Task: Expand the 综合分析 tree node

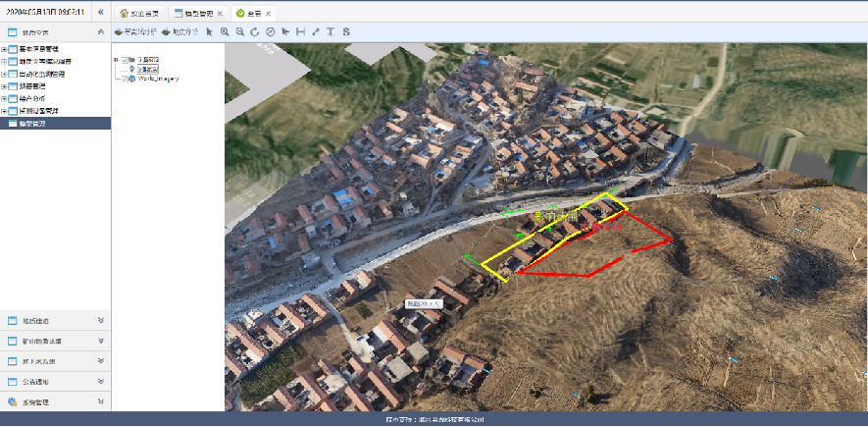Action: click(x=4, y=98)
